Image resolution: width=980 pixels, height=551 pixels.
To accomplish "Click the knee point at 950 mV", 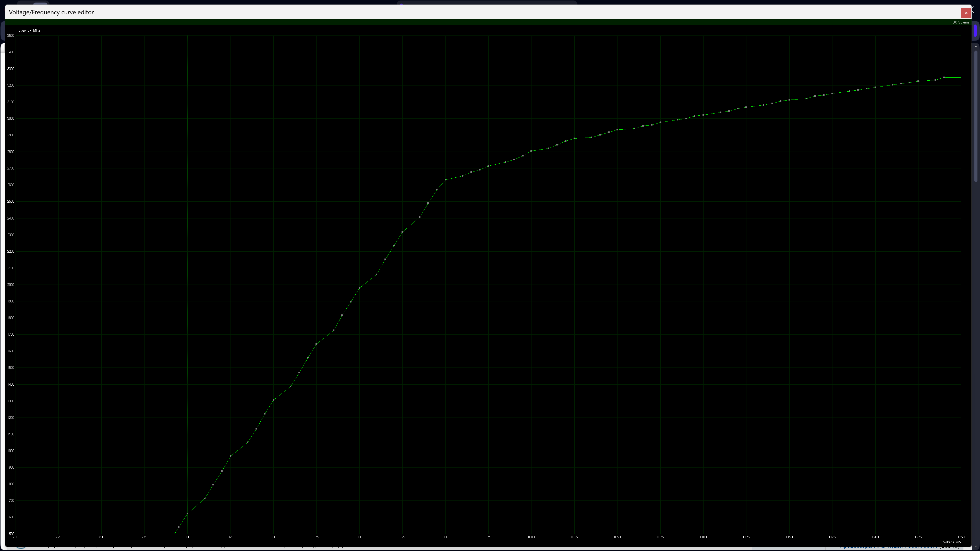I will pos(445,180).
